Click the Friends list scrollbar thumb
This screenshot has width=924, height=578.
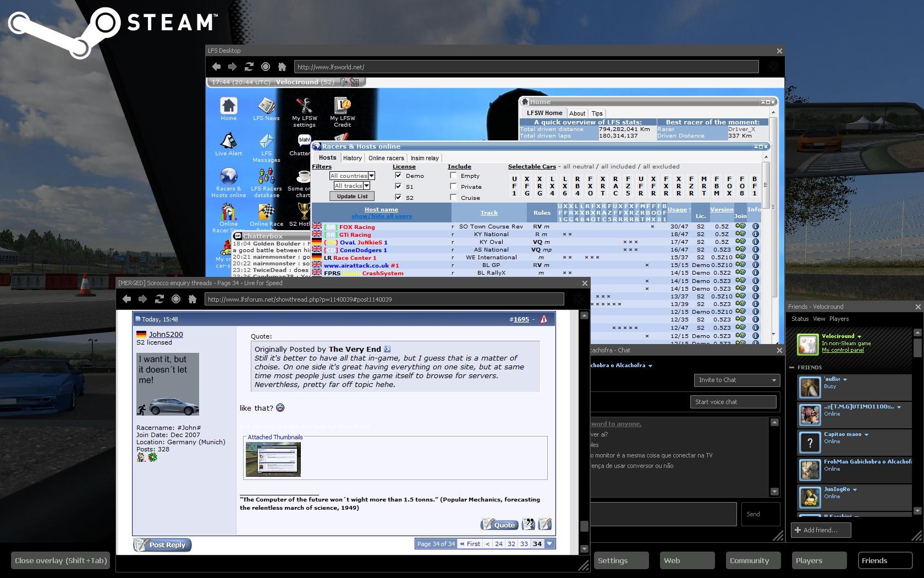point(917,347)
